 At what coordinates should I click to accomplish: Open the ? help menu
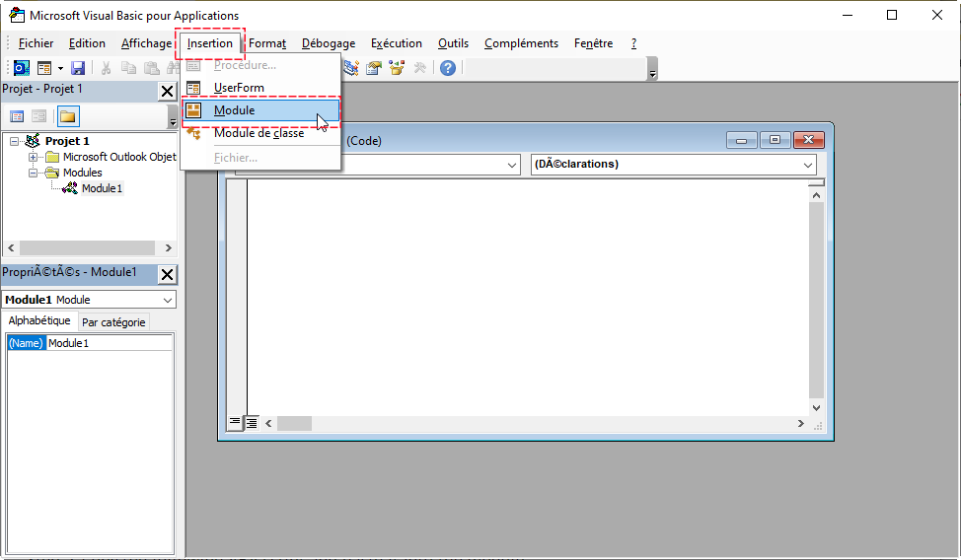pyautogui.click(x=633, y=43)
